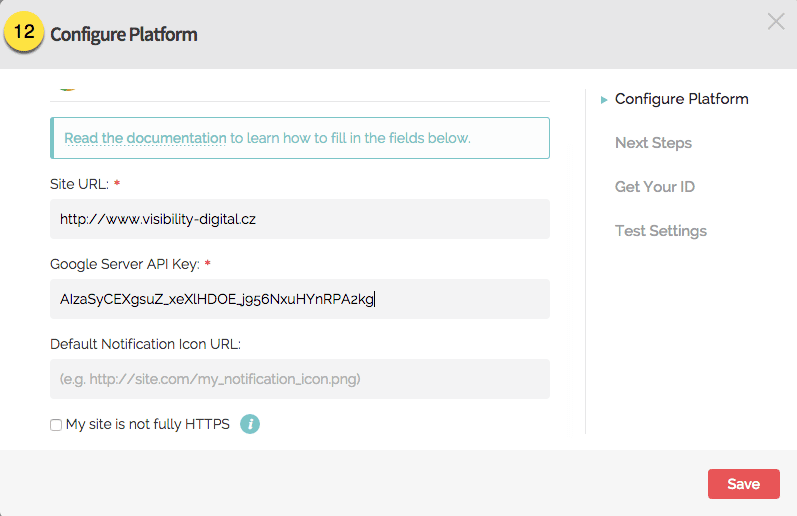This screenshot has width=797, height=516.
Task: Click the info icon beside HTTPS option
Action: 249,424
